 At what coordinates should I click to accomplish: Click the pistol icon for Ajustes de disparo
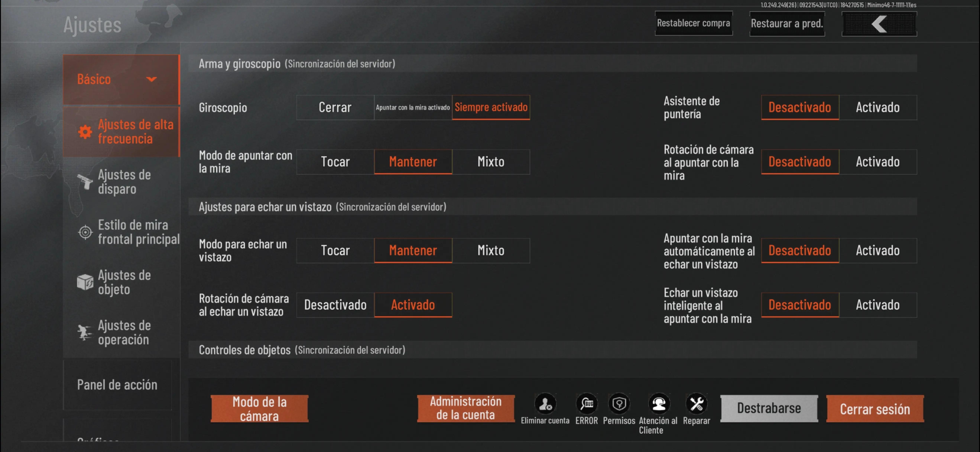point(85,182)
